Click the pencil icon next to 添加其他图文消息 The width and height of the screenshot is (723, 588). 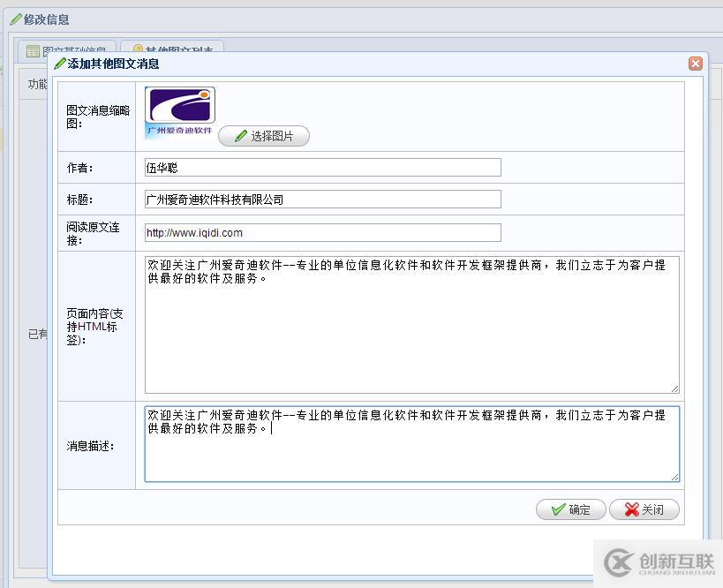coord(59,64)
